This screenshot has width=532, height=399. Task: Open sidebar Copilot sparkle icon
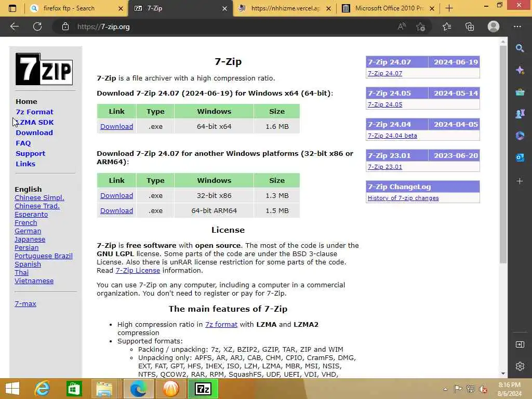(x=520, y=70)
